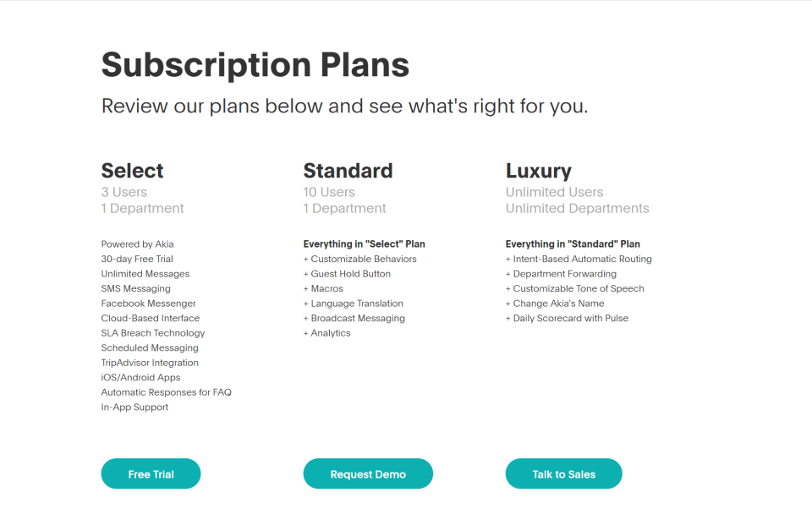This screenshot has height=514, width=812.
Task: Click the Language Translation feature
Action: [356, 303]
